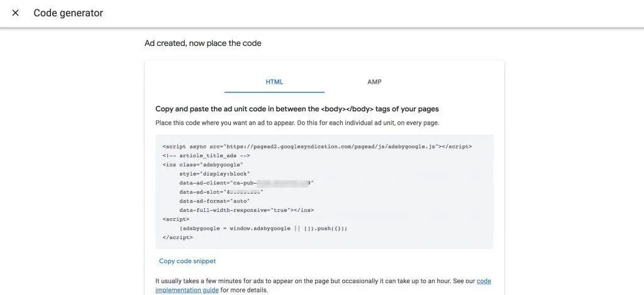Click the 'Ad created, now place the code' heading

tap(203, 43)
